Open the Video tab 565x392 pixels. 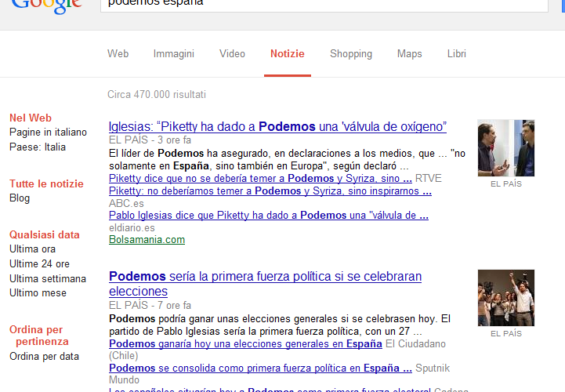point(232,54)
